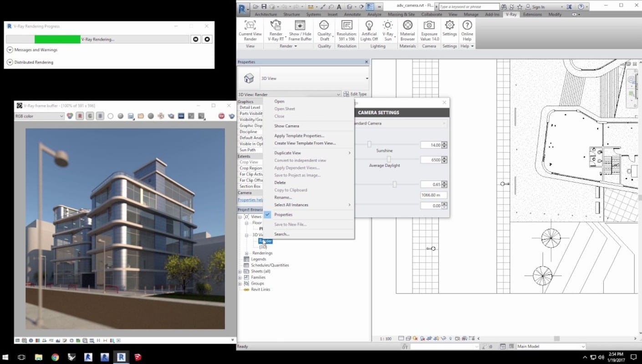
Task: Click the Edit Type button
Action: pos(355,94)
